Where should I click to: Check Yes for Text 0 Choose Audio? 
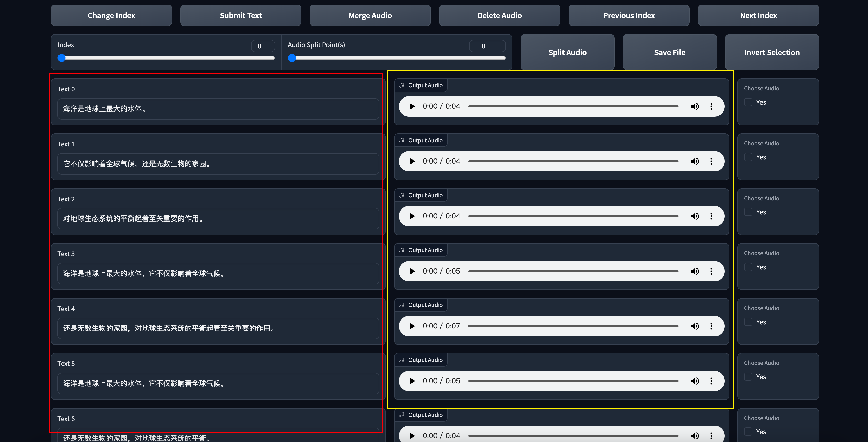[748, 102]
